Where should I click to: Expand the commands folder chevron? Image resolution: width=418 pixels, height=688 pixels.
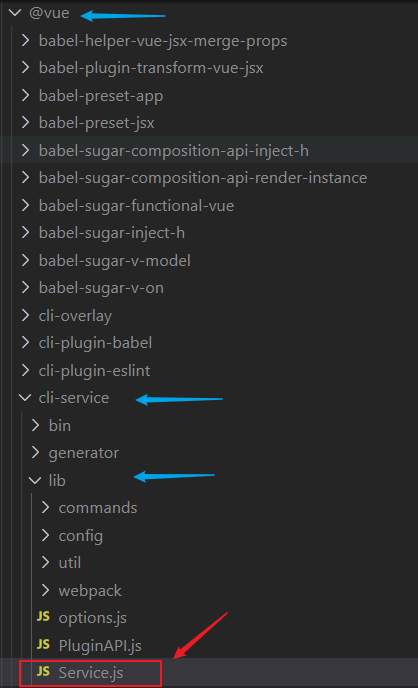tap(45, 508)
